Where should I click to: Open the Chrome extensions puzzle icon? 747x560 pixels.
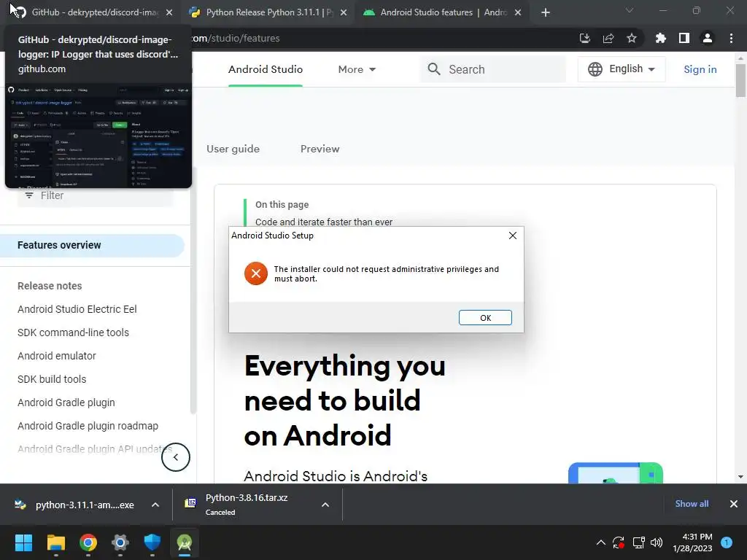[660, 38]
